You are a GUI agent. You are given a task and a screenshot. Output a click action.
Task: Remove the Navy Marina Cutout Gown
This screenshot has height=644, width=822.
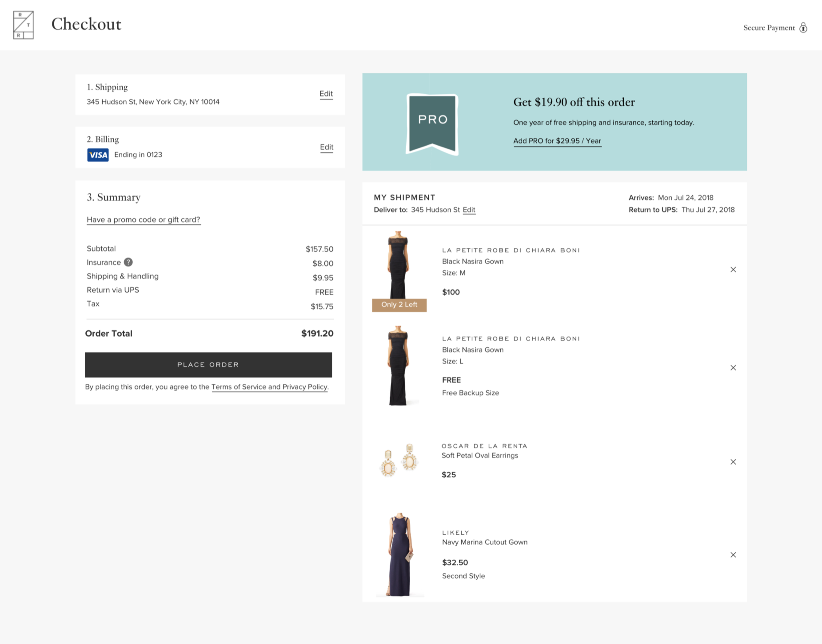point(733,555)
